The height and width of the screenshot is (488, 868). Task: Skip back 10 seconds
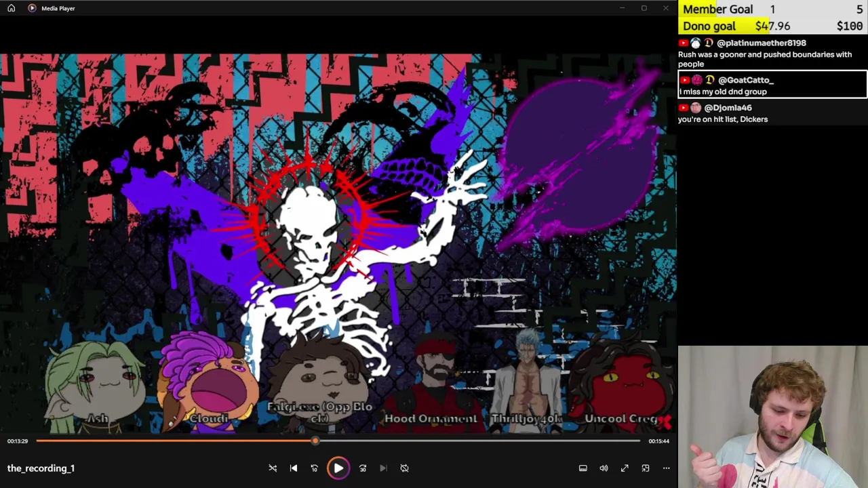(x=314, y=468)
